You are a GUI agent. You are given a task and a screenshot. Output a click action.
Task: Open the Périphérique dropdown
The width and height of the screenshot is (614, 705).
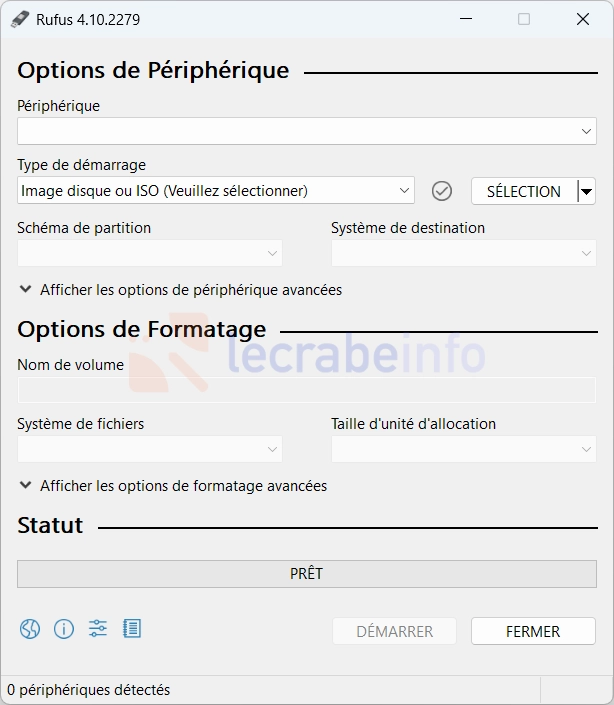click(x=306, y=131)
